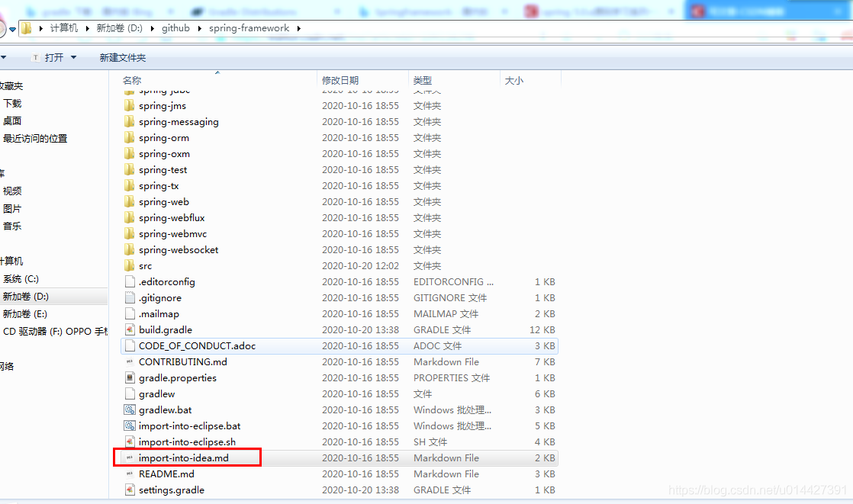
Task: Select CD 驱动器 (F:) OPPO in the sidebar
Action: [55, 331]
